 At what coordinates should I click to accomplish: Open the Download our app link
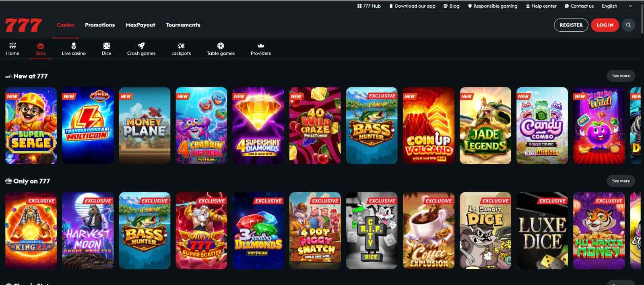point(415,6)
